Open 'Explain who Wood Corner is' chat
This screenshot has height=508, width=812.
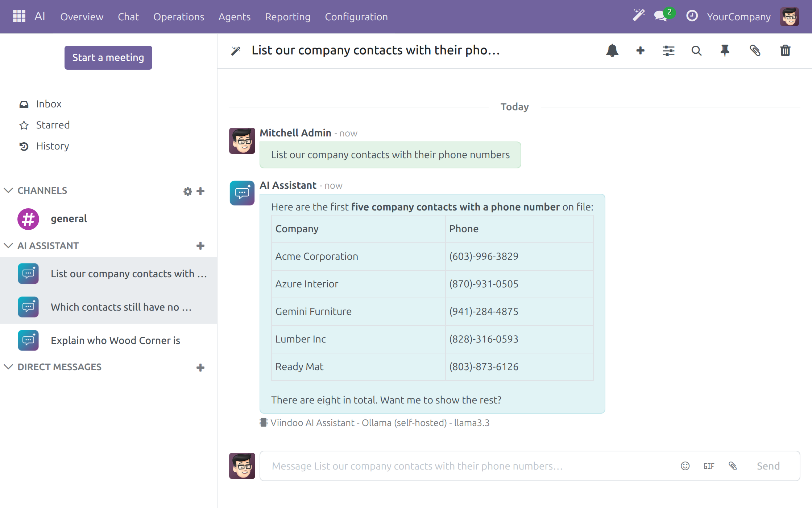point(108,340)
